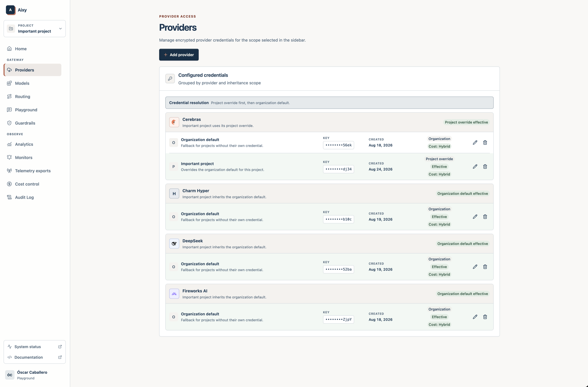This screenshot has width=588, height=387.
Task: Click the Fireworks AI provider heading
Action: coord(195,291)
